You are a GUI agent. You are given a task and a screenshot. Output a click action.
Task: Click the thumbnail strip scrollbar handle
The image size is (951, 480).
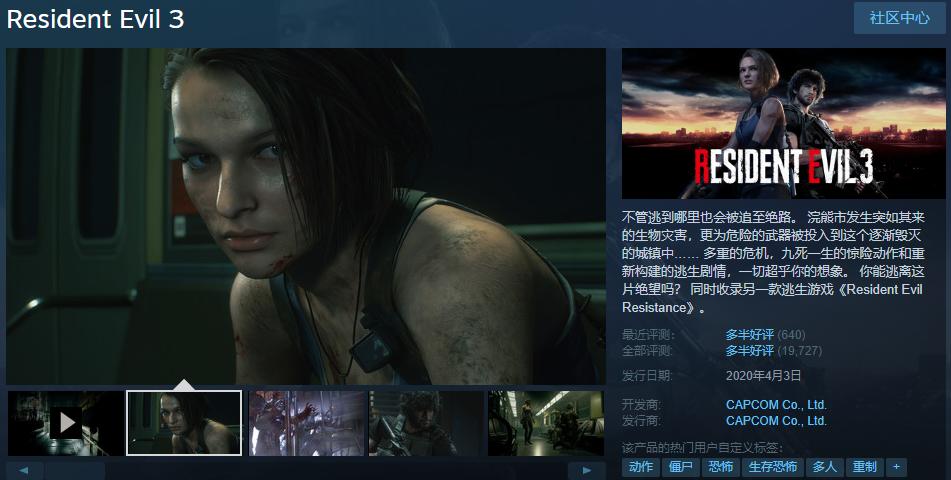tap(75, 470)
